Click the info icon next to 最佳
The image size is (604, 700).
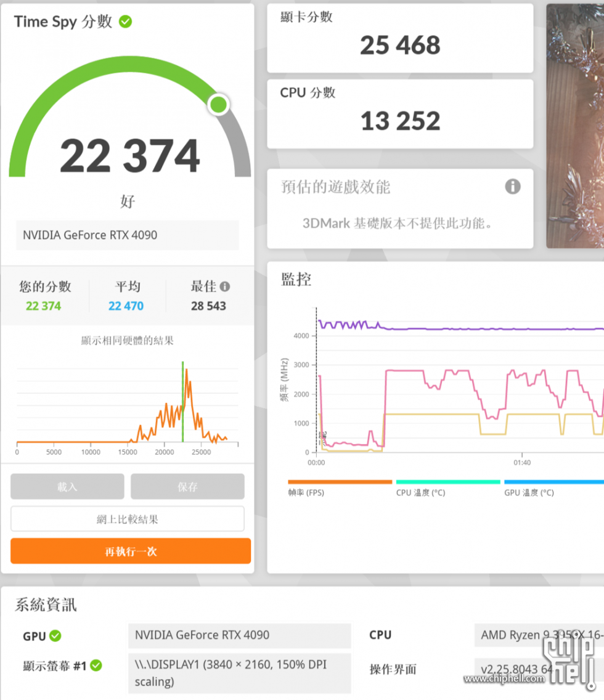[225, 287]
